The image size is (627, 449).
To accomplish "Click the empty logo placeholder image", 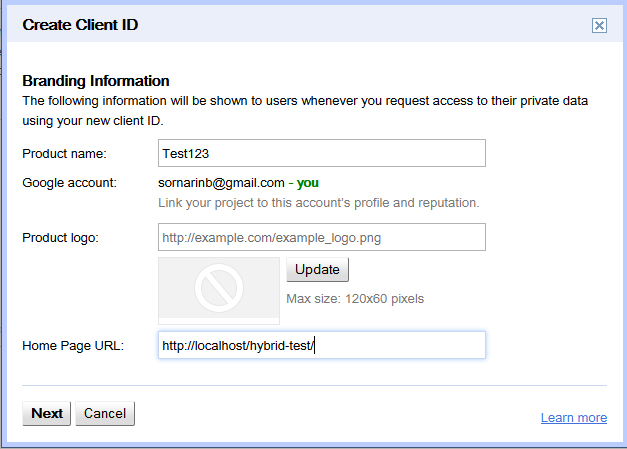I will click(x=219, y=291).
